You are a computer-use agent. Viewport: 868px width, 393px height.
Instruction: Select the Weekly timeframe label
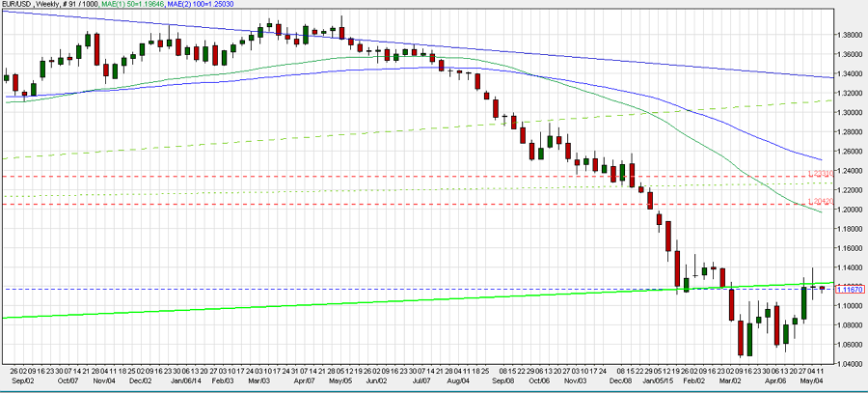point(47,5)
